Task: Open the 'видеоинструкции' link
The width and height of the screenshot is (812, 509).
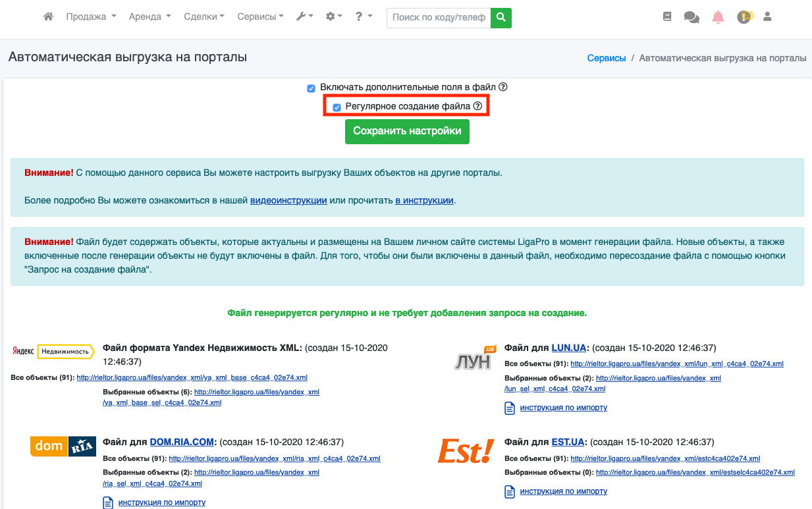Action: pos(288,200)
